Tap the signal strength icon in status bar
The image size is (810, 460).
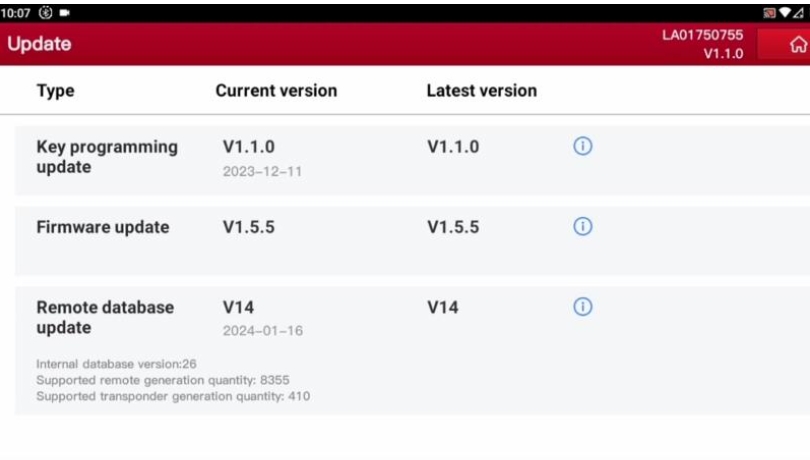799,12
